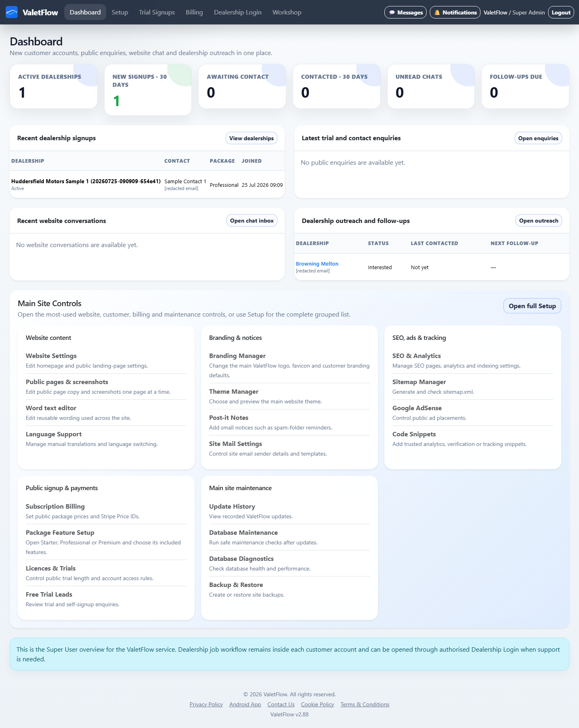Image resolution: width=579 pixels, height=728 pixels.
Task: Open the Terms & Conditions footer link
Action: (365, 704)
